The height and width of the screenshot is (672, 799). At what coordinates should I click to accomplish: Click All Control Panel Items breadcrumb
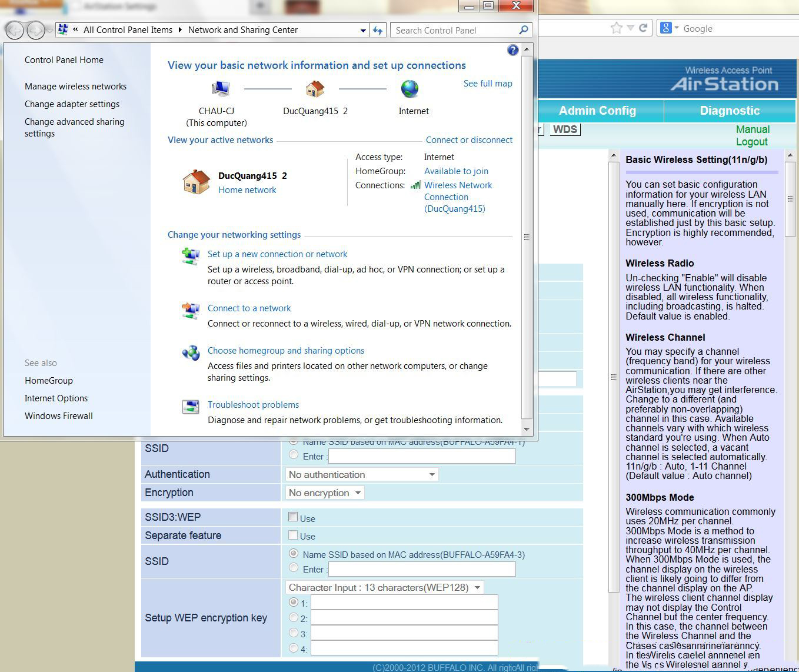128,30
